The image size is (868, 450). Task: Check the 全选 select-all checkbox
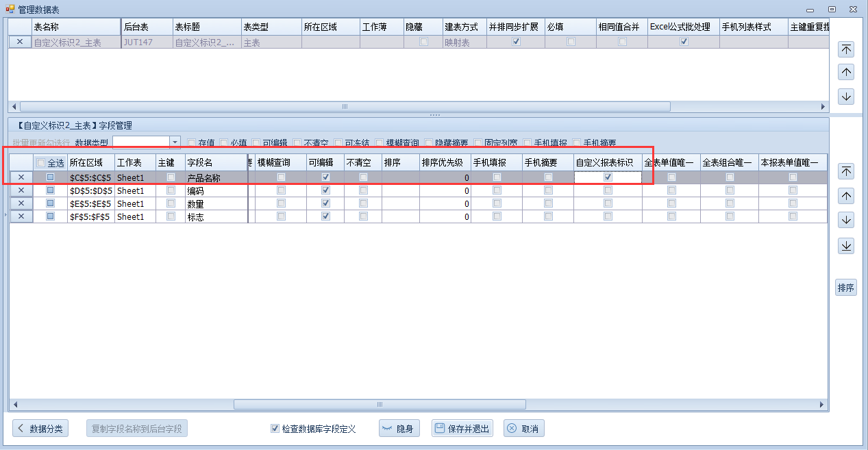click(41, 163)
